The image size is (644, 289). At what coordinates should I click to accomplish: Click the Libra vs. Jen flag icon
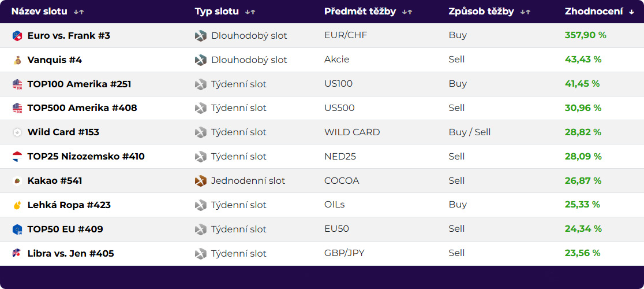tap(17, 253)
